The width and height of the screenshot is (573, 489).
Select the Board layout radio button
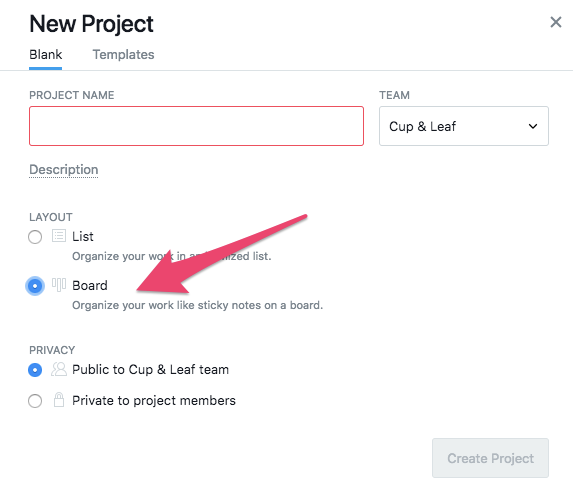pos(35,286)
